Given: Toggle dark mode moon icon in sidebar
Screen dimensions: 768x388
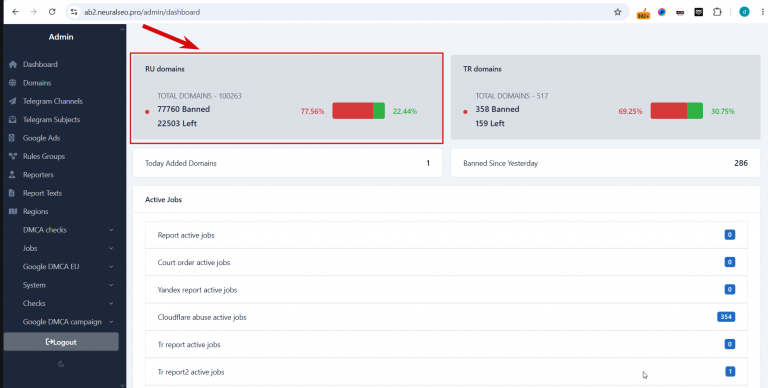Looking at the screenshot, I should [61, 364].
